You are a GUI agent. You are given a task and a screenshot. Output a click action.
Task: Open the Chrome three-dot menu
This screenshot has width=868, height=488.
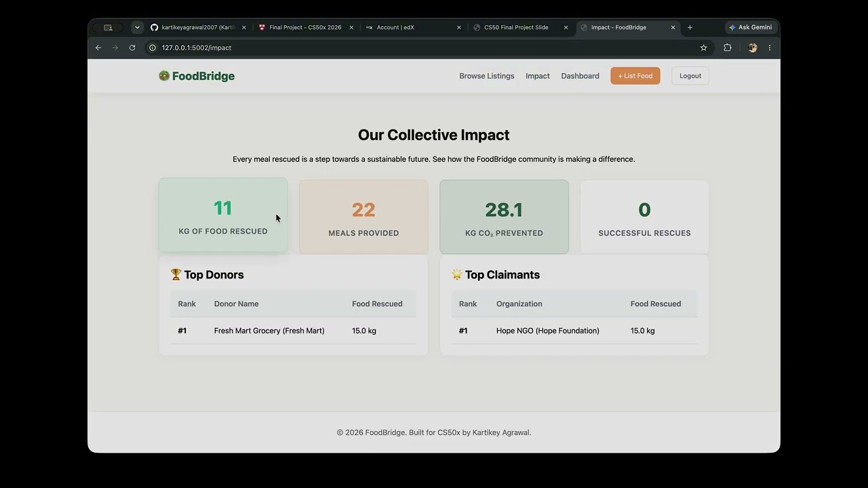click(770, 47)
